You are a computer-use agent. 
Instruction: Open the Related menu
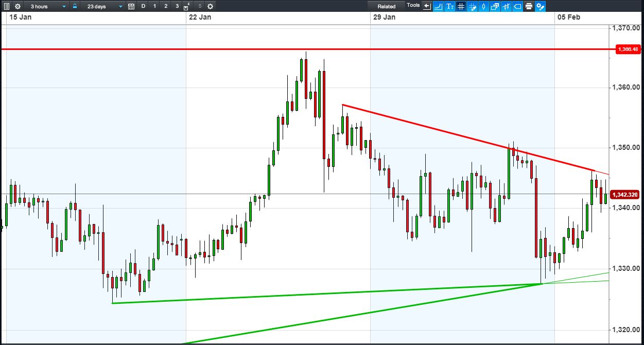click(387, 6)
